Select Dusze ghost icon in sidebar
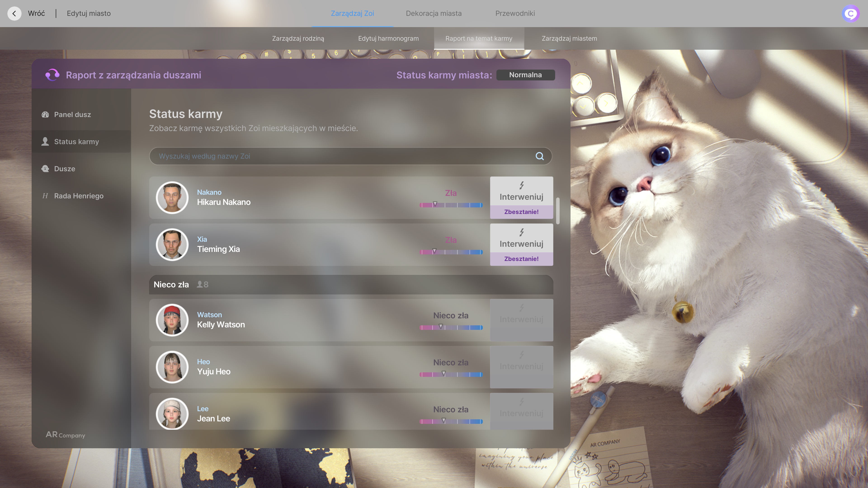This screenshot has height=488, width=868. (45, 169)
